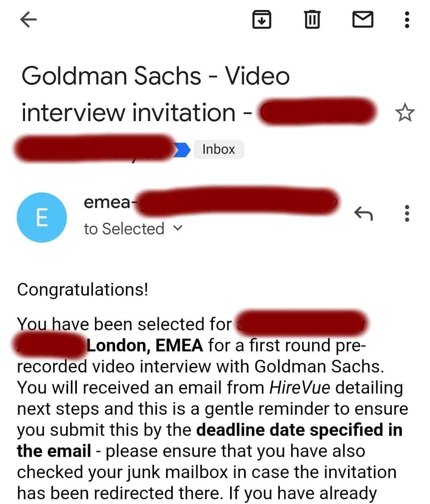This screenshot has height=504, width=430.
Task: Tap the Inbox label chip
Action: click(219, 149)
